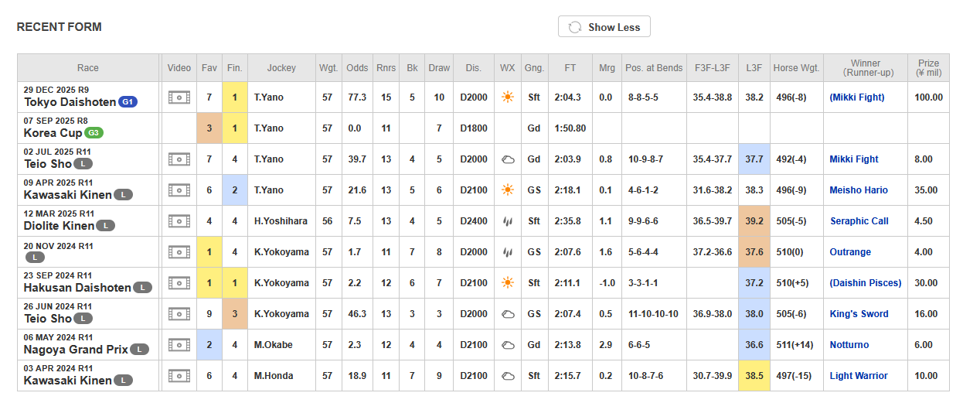Viewport: 980px width, 403px height.
Task: Open winner link Mikki Fight for Teio Sho 2025
Action: tap(854, 159)
